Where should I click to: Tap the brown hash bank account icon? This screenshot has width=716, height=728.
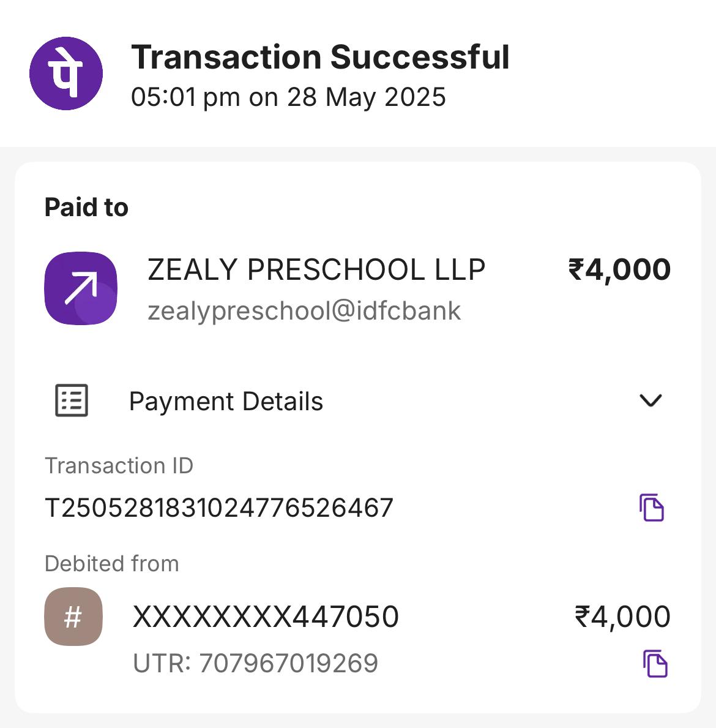tap(73, 617)
